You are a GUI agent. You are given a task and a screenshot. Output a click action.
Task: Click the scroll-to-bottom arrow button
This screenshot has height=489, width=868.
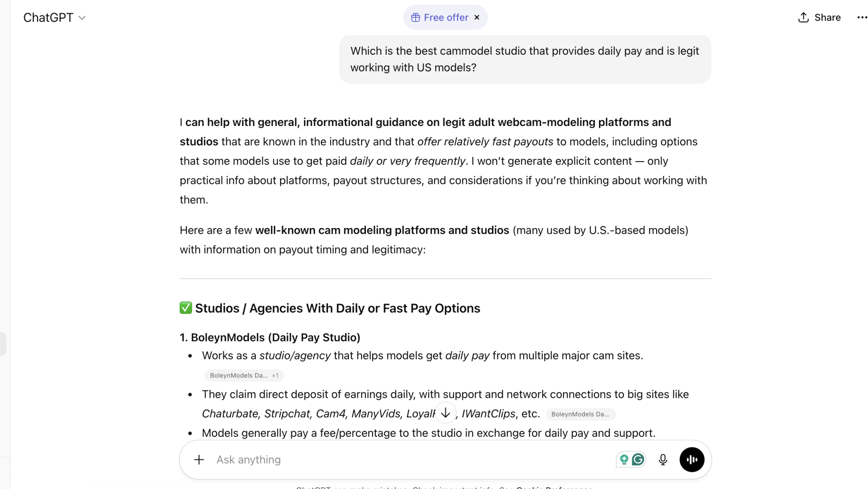pos(445,413)
